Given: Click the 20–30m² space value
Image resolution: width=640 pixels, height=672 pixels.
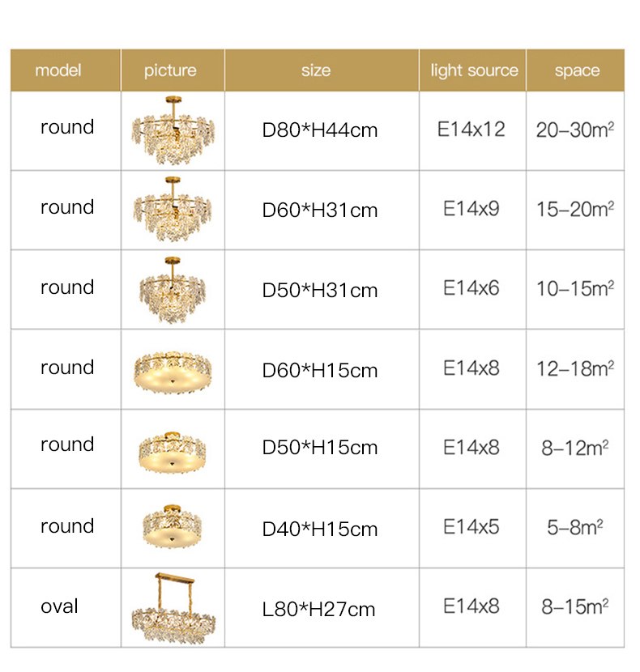Looking at the screenshot, I should [574, 130].
